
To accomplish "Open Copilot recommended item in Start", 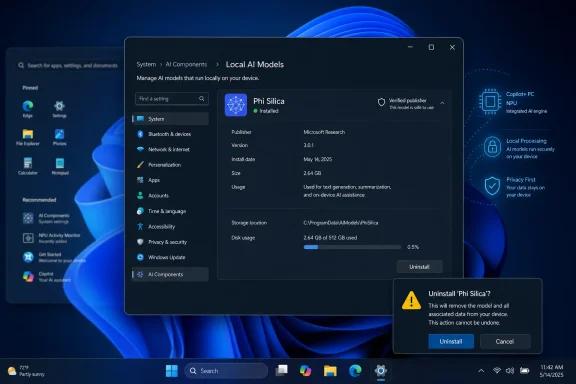I will [x=46, y=277].
